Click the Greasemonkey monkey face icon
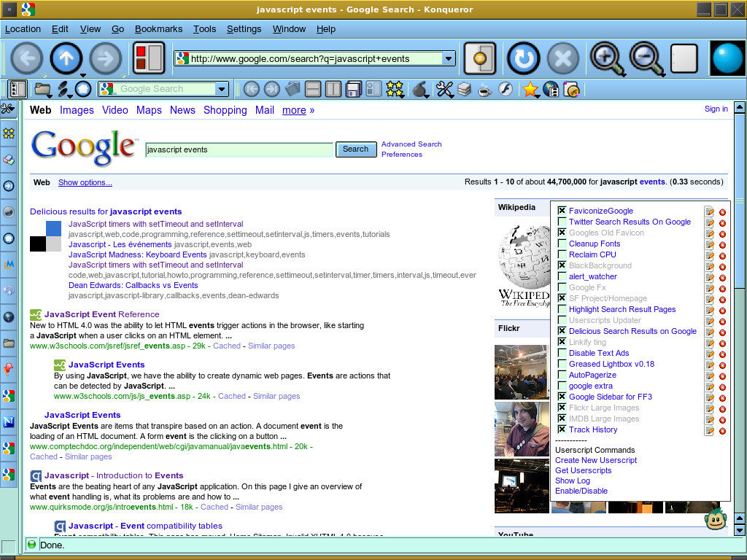Image resolution: width=747 pixels, height=560 pixels. [x=716, y=519]
